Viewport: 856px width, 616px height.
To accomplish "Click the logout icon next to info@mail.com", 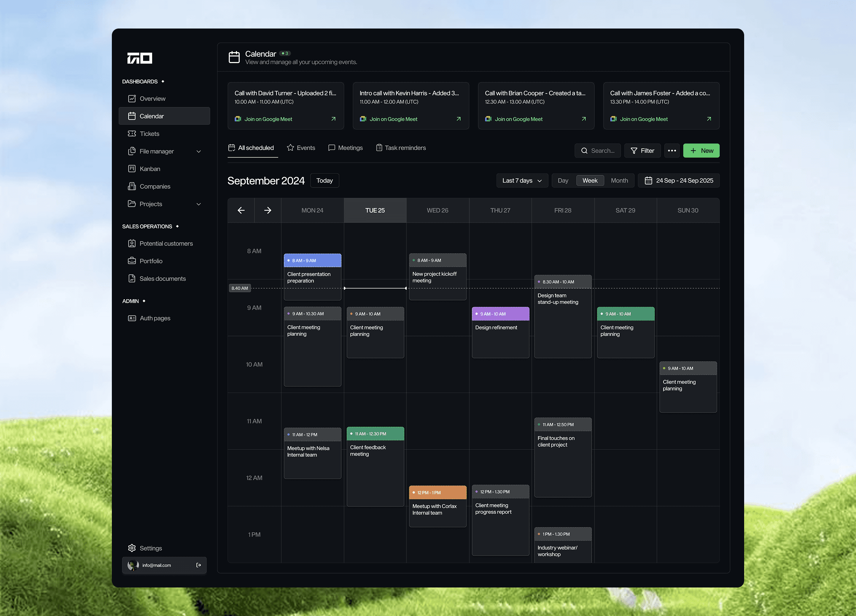I will pos(198,565).
